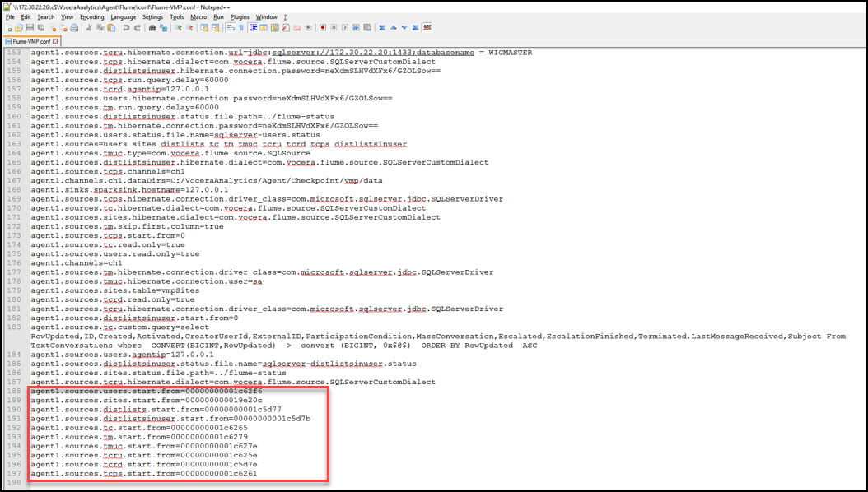This screenshot has height=492, width=868.
Task: Toggle the indent guide toolbar icon
Action: 253,28
